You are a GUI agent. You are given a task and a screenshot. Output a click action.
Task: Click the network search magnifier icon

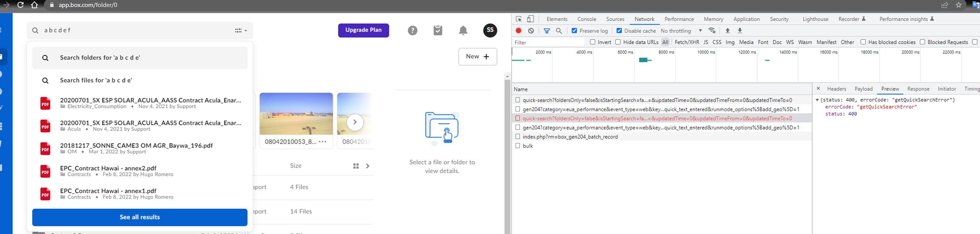[559, 31]
